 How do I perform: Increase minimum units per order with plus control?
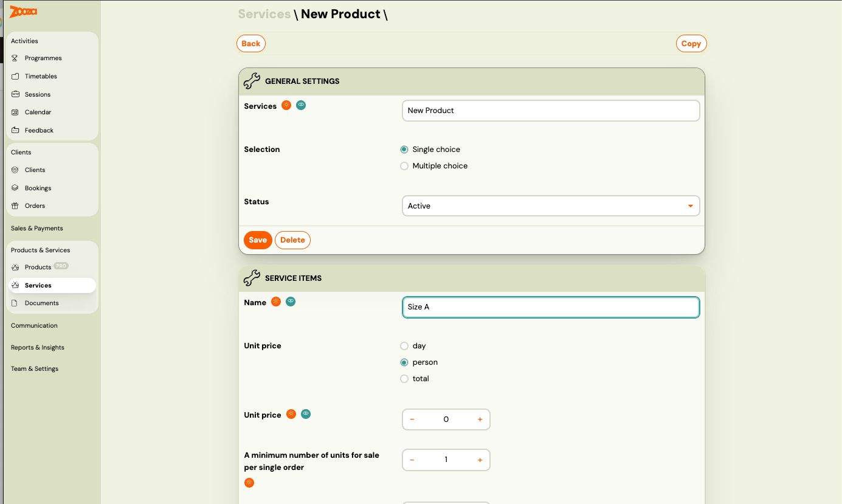pyautogui.click(x=480, y=460)
